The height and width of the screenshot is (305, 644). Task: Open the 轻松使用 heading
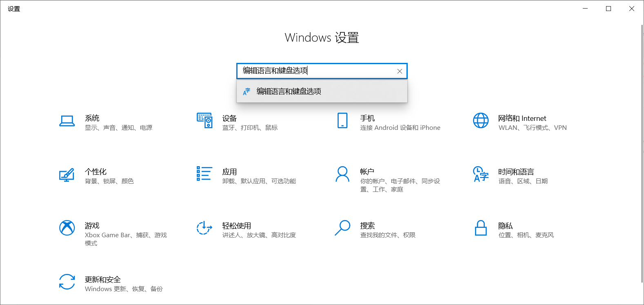(237, 225)
